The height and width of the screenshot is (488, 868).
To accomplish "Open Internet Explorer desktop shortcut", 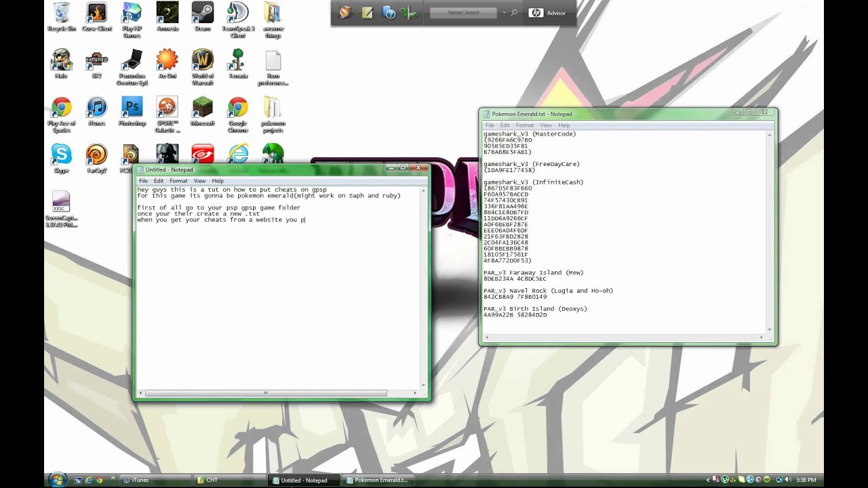I will click(x=238, y=153).
